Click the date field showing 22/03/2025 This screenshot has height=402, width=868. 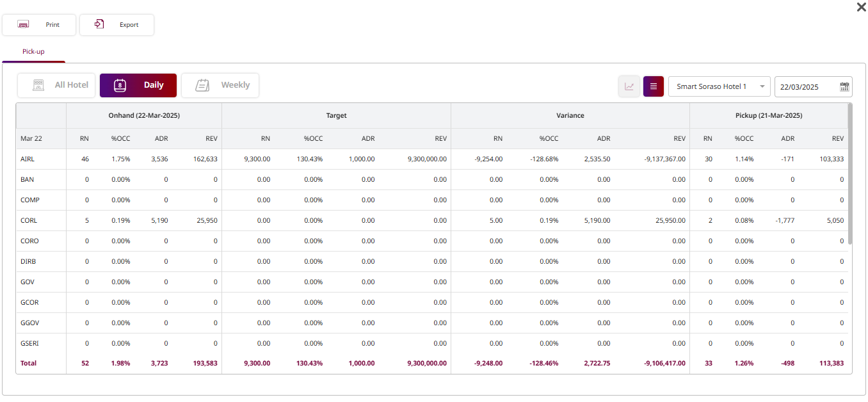pos(805,86)
